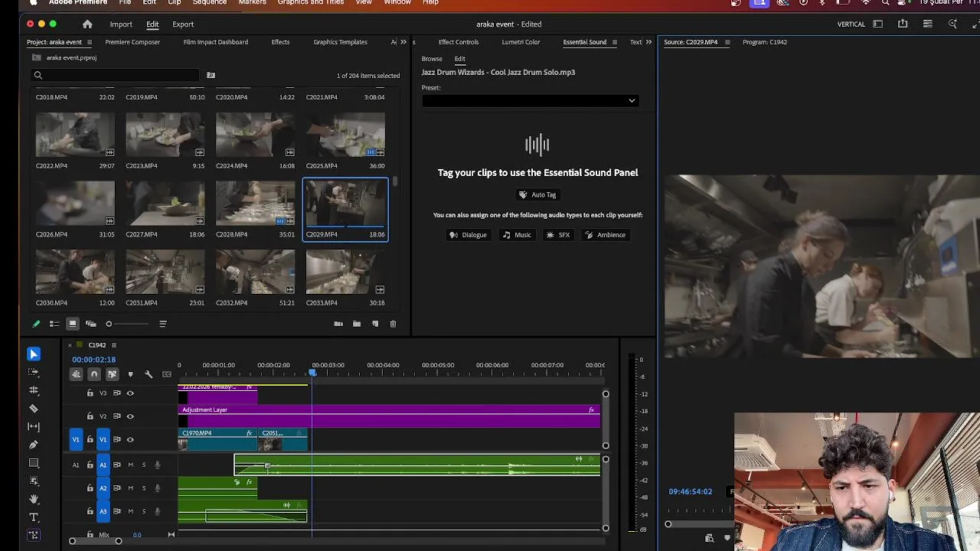Open Timeline Display Settings wrench icon

[x=149, y=374]
